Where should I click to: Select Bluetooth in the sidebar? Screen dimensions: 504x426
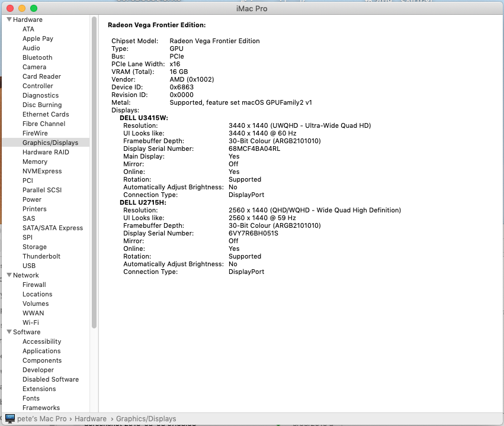(37, 57)
